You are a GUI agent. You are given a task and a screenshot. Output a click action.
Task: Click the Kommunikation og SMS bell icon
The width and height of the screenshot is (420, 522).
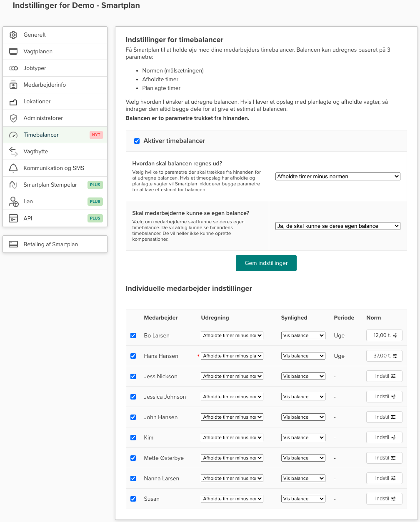[x=13, y=168]
